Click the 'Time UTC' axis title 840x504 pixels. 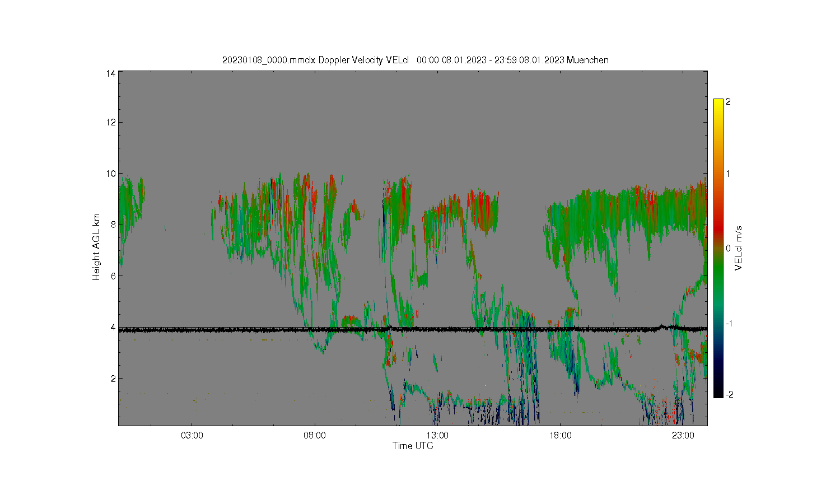[x=413, y=446]
